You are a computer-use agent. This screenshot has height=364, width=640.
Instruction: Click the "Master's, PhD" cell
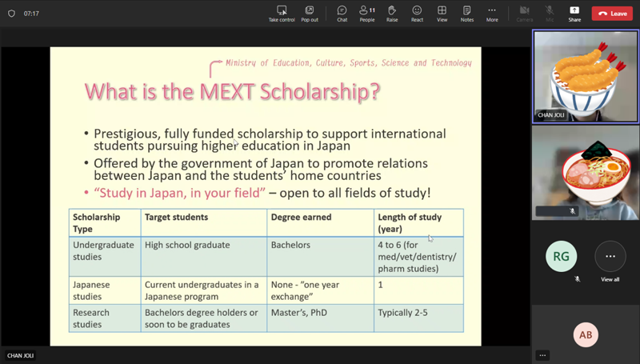[x=321, y=318]
